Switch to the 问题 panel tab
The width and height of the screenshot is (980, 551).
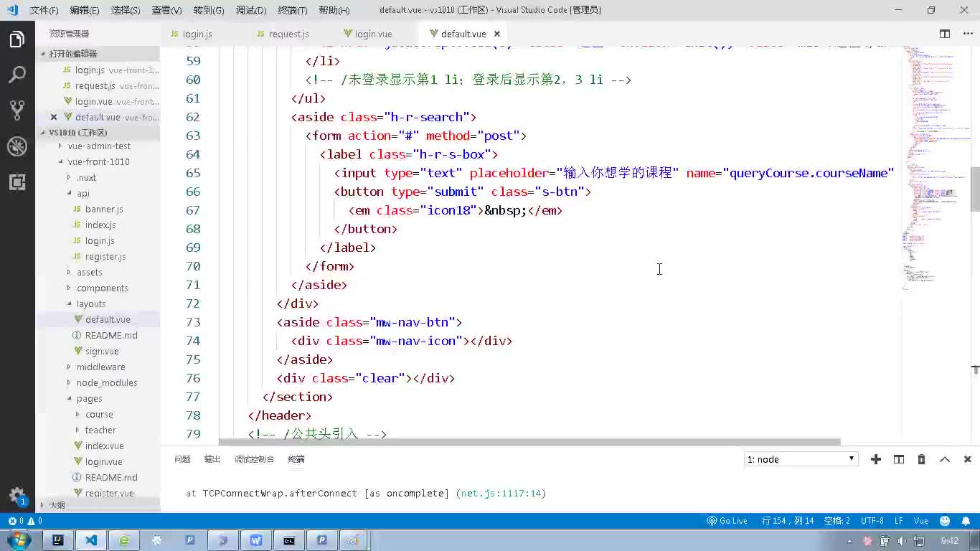[x=182, y=459]
